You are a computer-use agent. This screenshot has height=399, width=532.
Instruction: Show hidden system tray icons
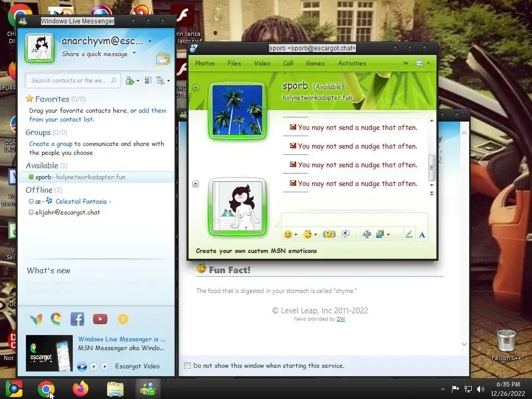443,389
